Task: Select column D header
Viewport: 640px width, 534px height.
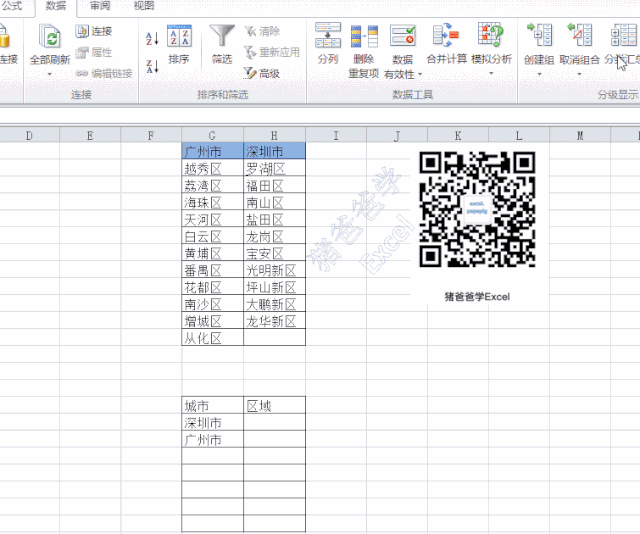Action: coord(29,136)
